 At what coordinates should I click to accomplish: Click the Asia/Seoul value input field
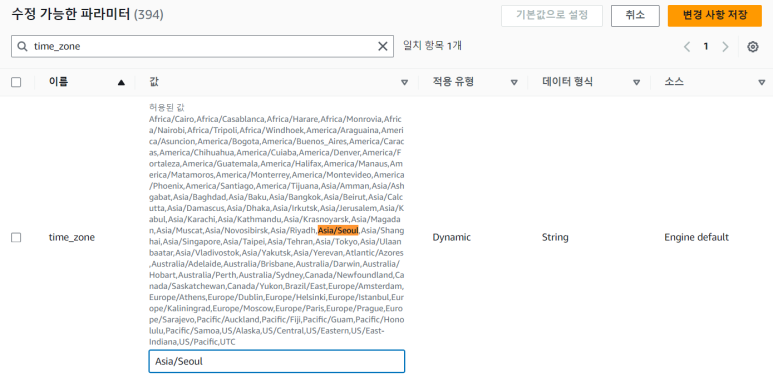point(277,361)
